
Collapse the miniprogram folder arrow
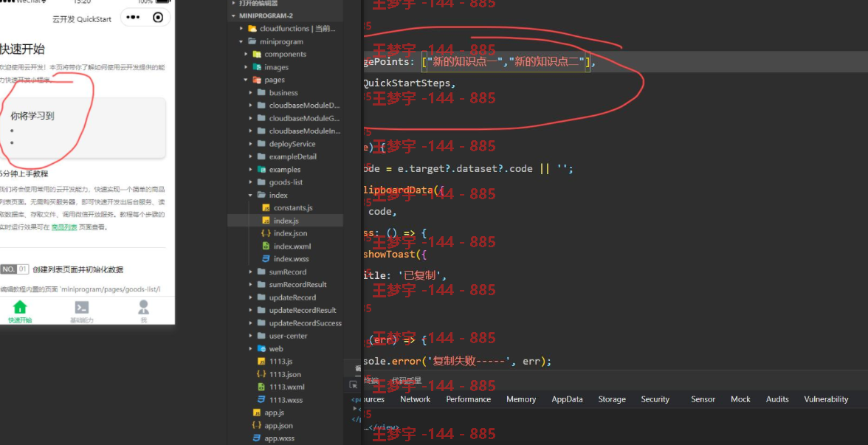(241, 41)
